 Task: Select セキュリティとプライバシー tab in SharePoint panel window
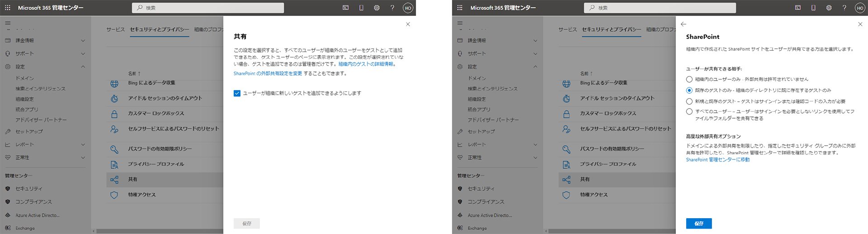tap(612, 29)
